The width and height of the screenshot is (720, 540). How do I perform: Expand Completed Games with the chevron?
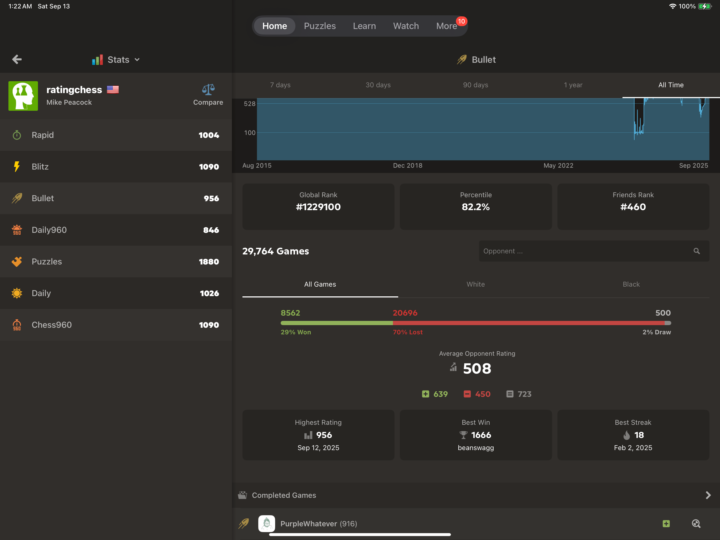[x=708, y=495]
